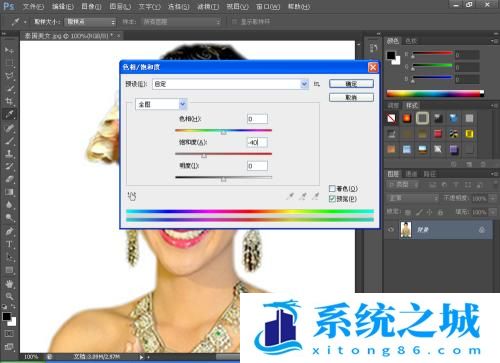Open the 图像(I) menu
The height and width of the screenshot is (363, 500).
(91, 6)
